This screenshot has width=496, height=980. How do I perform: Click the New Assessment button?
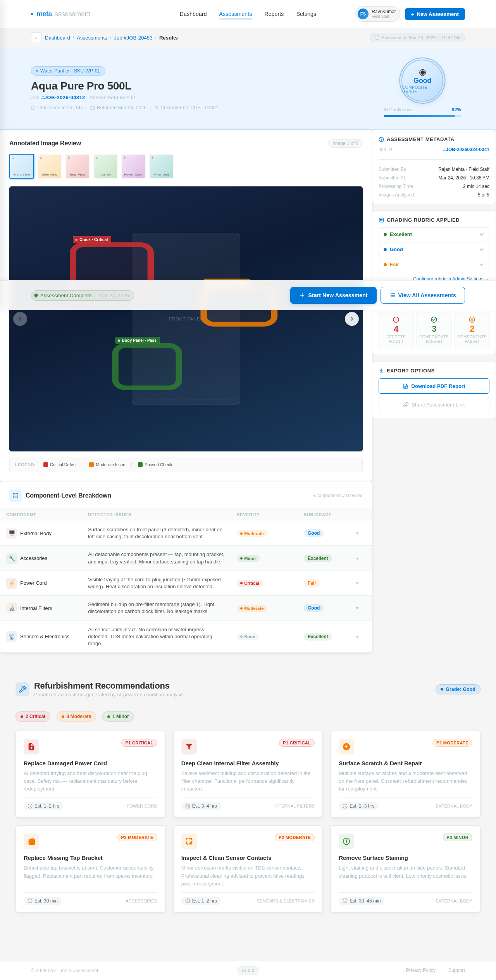[435, 14]
